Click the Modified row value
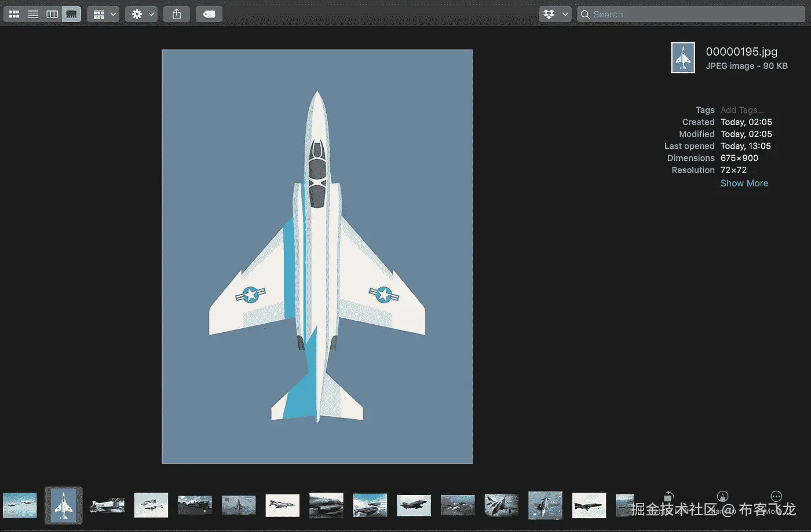The height and width of the screenshot is (532, 811). coord(746,134)
